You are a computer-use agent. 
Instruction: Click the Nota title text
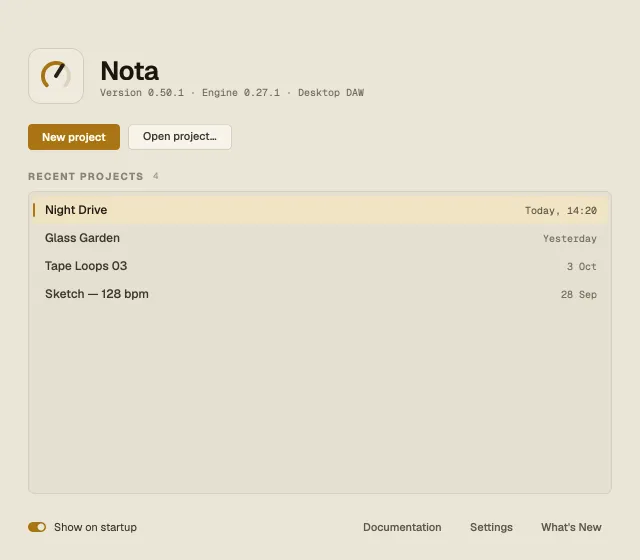tap(129, 71)
